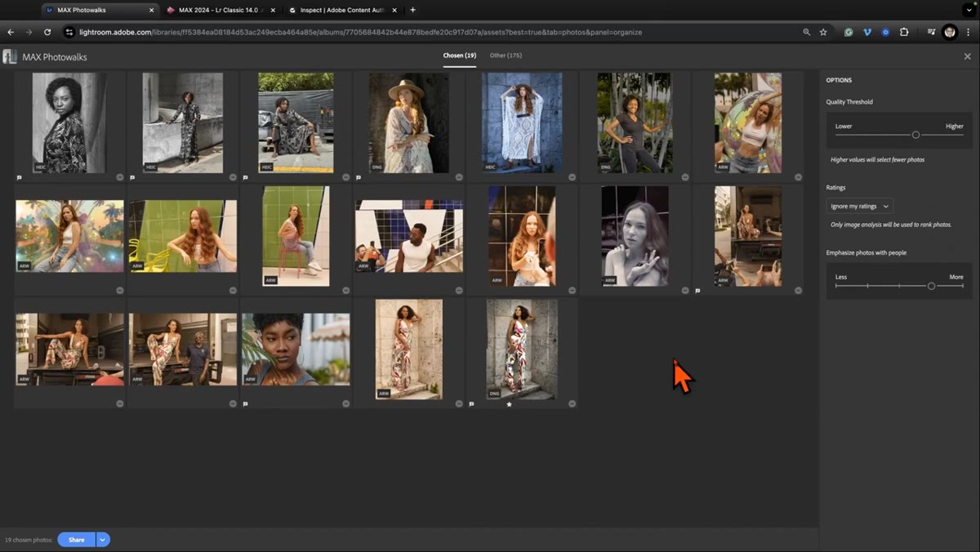This screenshot has width=980, height=552.
Task: Reload the page with the refresh icon
Action: [47, 32]
